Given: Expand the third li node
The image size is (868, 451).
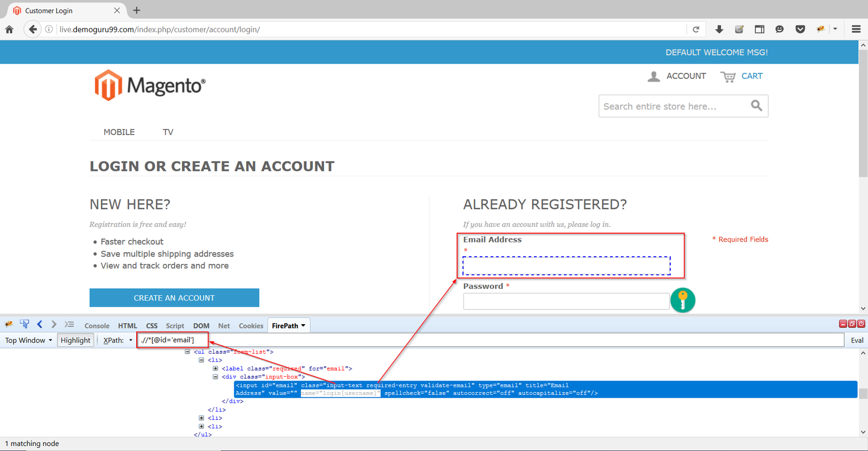Looking at the screenshot, I should coord(201,426).
